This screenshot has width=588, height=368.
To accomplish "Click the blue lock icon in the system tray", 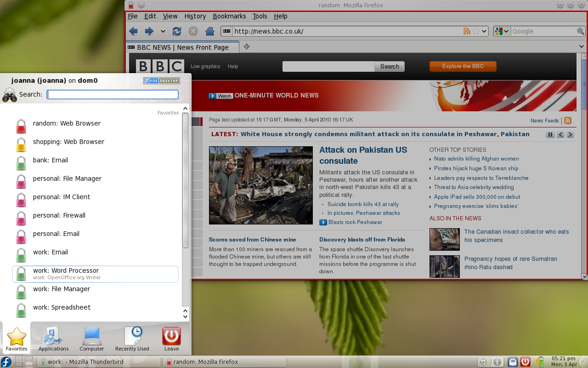I will [x=513, y=362].
